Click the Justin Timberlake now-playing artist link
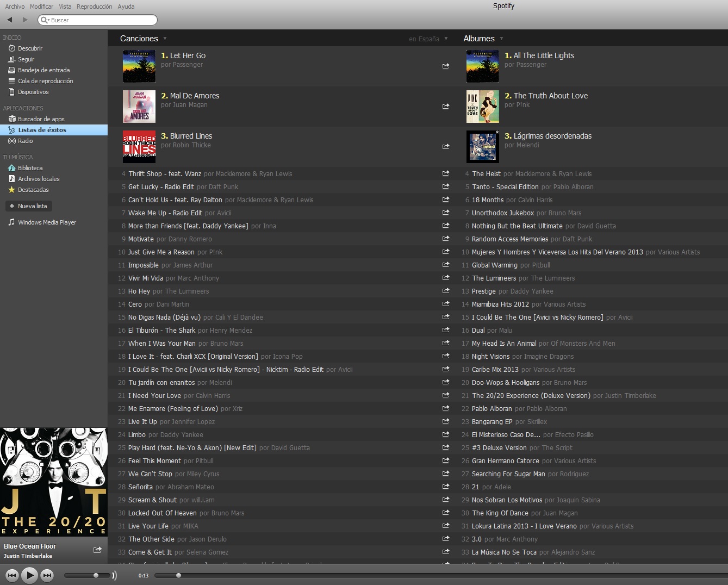728x585 pixels. coord(28,556)
